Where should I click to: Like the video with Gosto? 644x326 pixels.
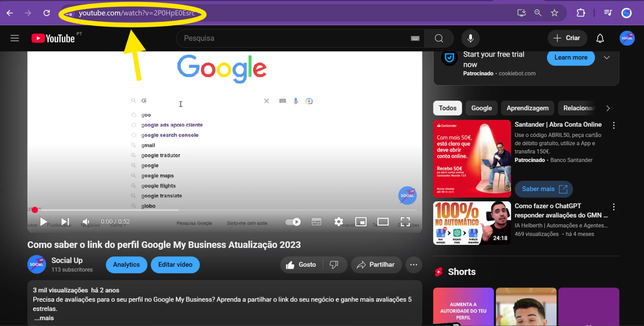click(x=301, y=265)
